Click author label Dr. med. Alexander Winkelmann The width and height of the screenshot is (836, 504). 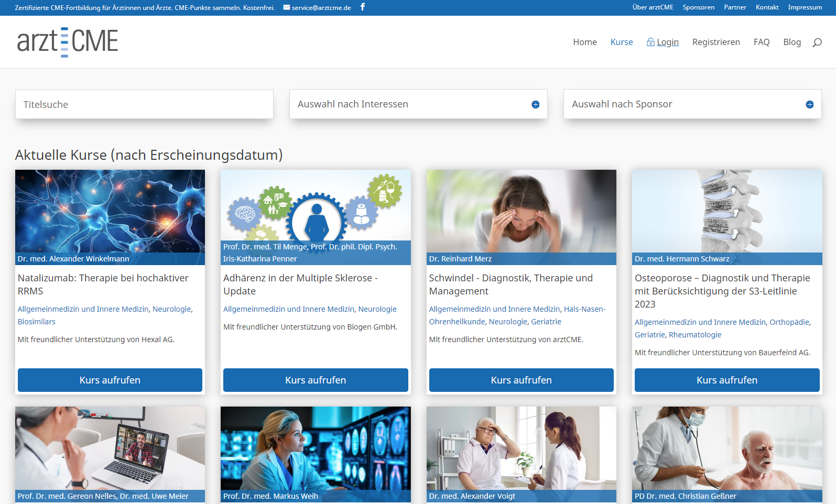73,259
